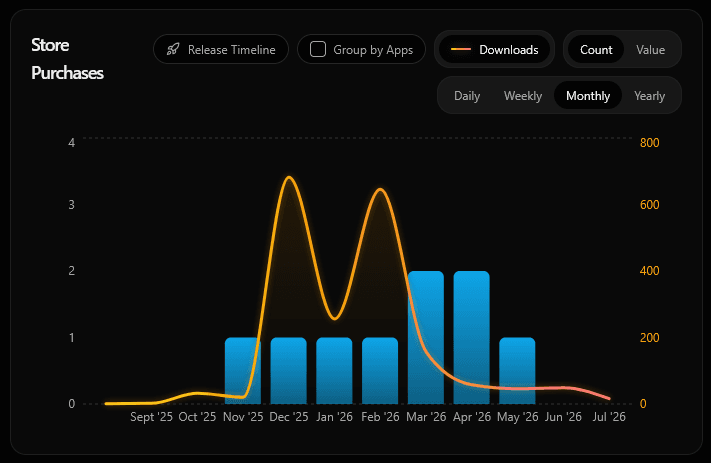Click the Jun '26 axis label
Viewport: 711px width, 463px height.
click(563, 417)
